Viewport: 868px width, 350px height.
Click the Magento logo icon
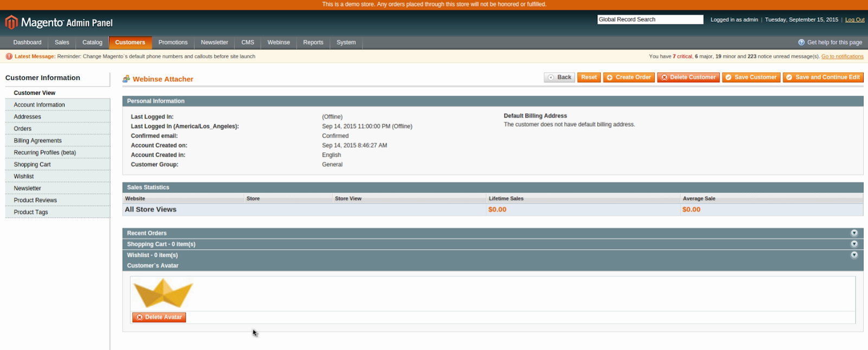11,22
